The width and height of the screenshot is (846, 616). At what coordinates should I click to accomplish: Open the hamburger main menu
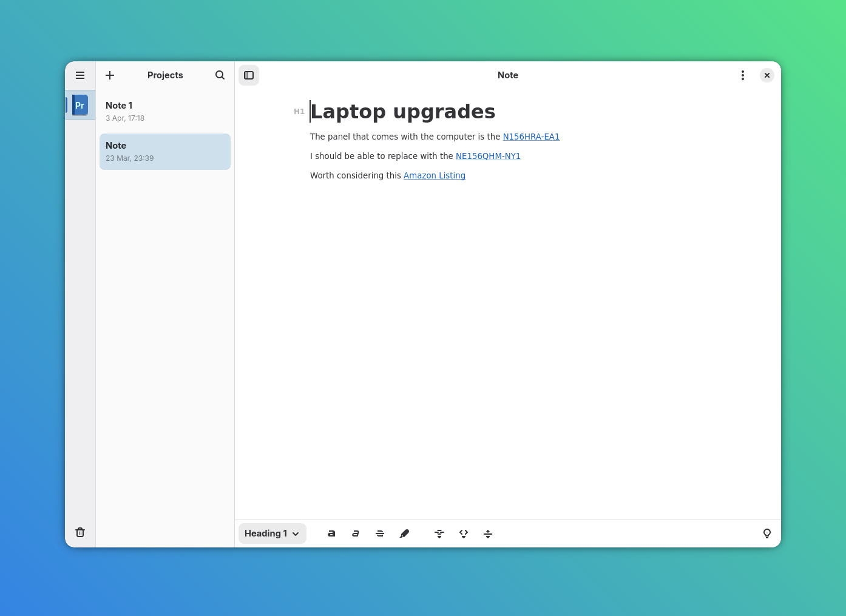80,75
